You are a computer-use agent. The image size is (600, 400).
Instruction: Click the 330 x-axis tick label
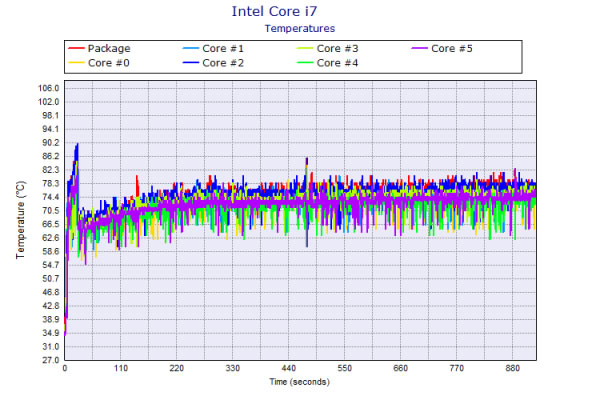232,368
